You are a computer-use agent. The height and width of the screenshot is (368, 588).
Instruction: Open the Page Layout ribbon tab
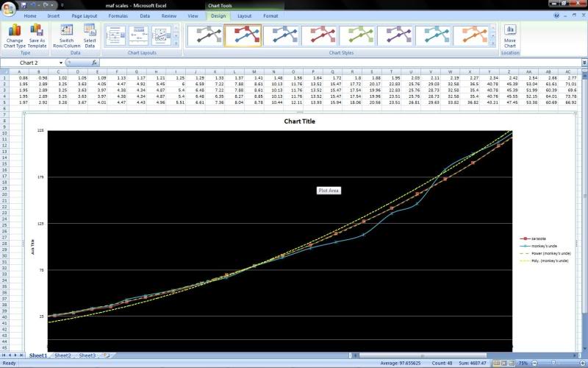point(85,15)
